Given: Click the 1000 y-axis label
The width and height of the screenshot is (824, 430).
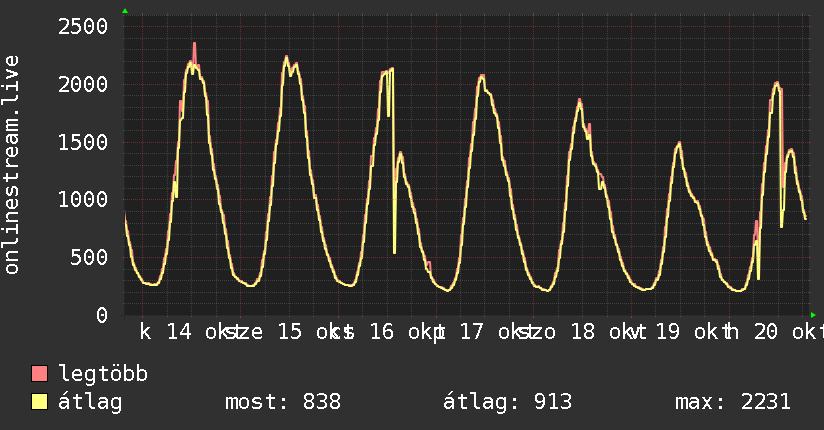Looking at the screenshot, I should (x=83, y=199).
